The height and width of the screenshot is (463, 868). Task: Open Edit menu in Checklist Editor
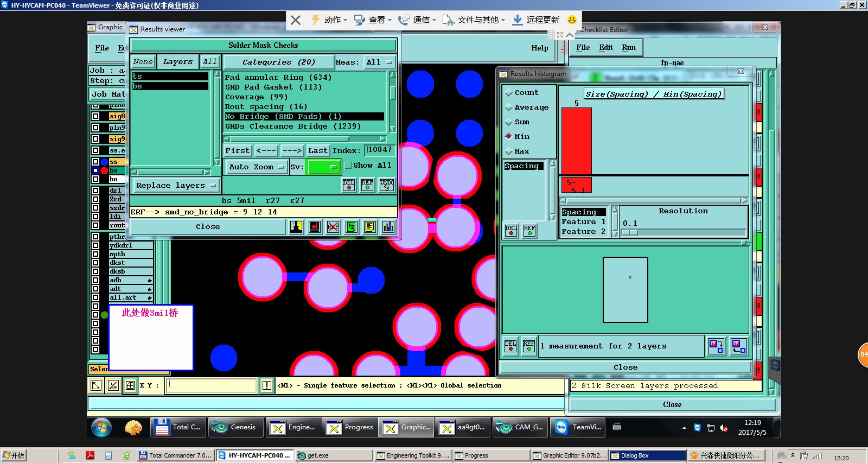pyautogui.click(x=606, y=48)
